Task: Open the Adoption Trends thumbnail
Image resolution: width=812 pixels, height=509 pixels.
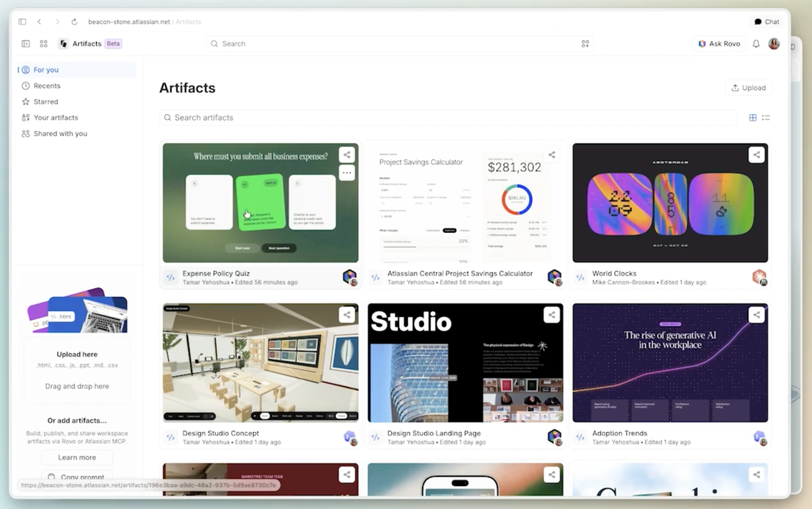Action: [670, 363]
